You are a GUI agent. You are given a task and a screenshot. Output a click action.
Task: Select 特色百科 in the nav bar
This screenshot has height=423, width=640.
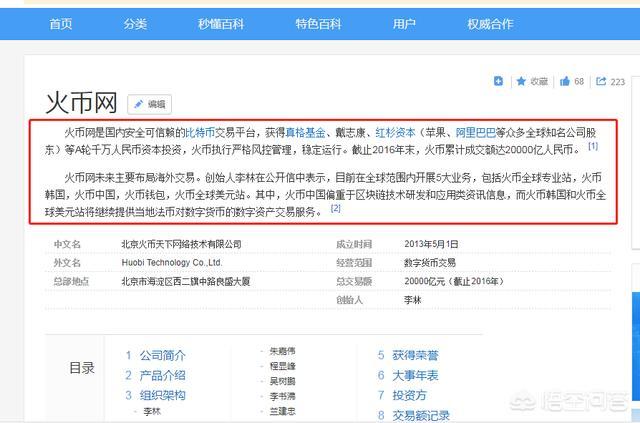316,23
